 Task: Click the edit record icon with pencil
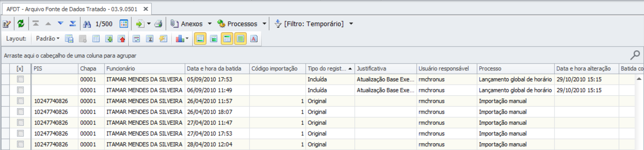click(x=7, y=24)
